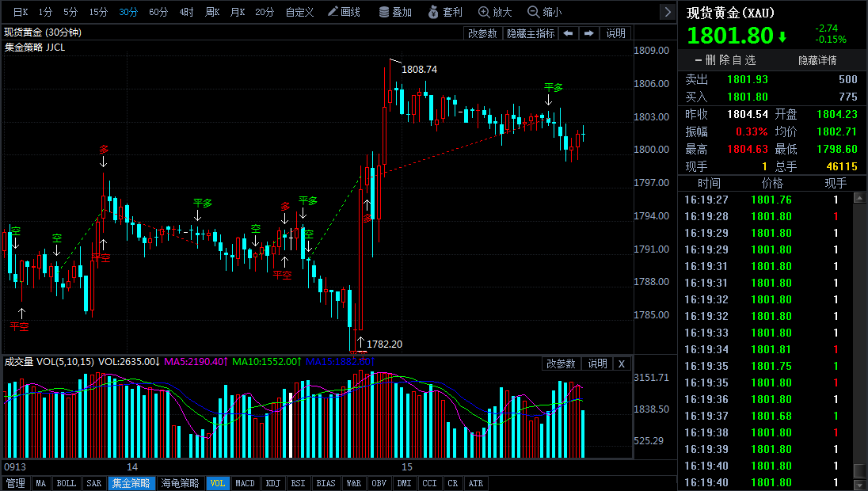Click the 1808.74 high price label
This screenshot has width=868, height=491.
point(419,69)
